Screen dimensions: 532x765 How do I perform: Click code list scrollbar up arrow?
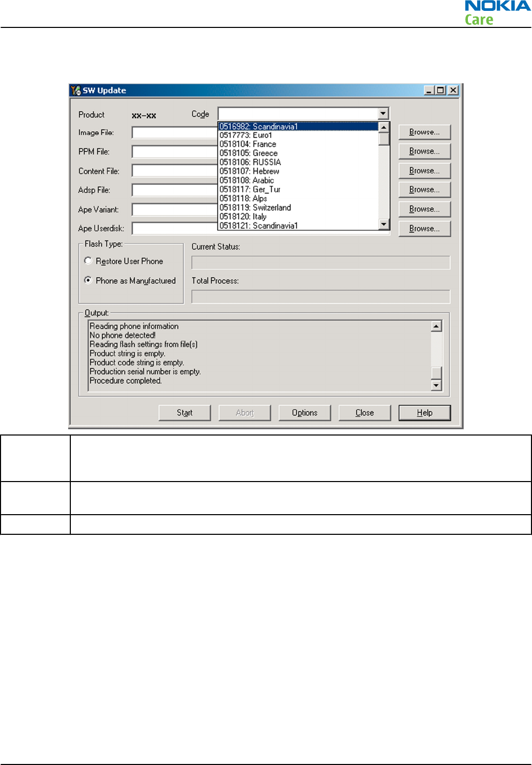(x=384, y=127)
